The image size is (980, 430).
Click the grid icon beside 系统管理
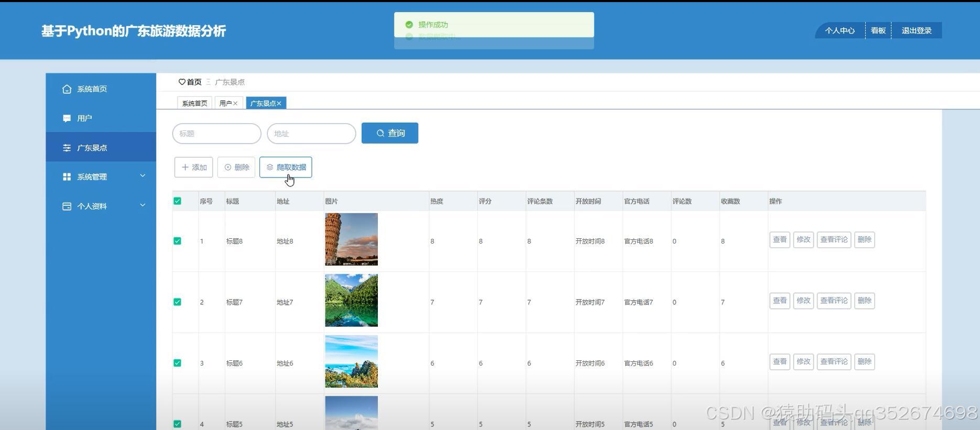point(67,177)
